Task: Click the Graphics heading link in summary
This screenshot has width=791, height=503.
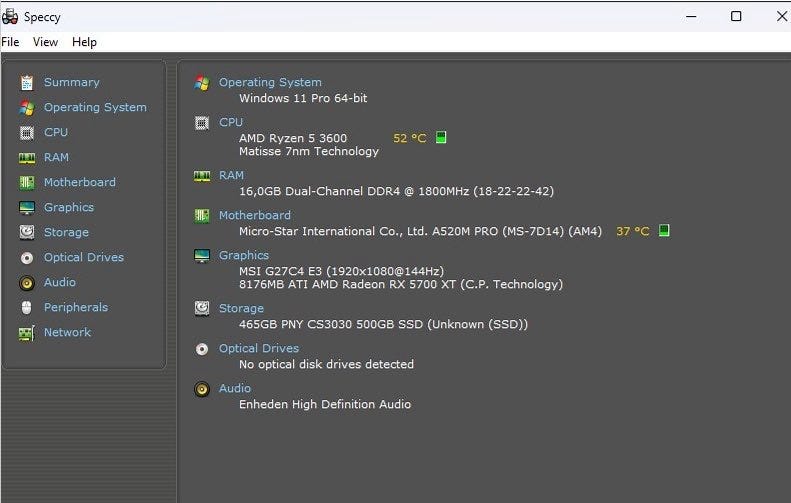Action: [244, 255]
